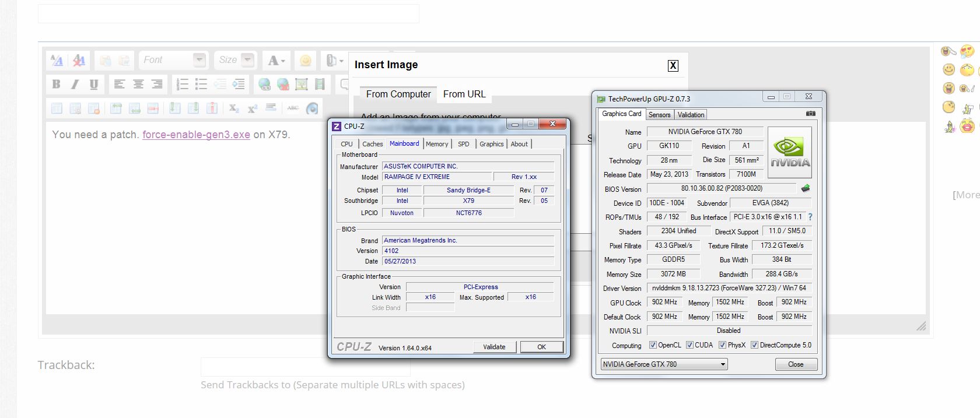
Task: Toggle the DirectCompute 5.0 checkbox
Action: [755, 345]
